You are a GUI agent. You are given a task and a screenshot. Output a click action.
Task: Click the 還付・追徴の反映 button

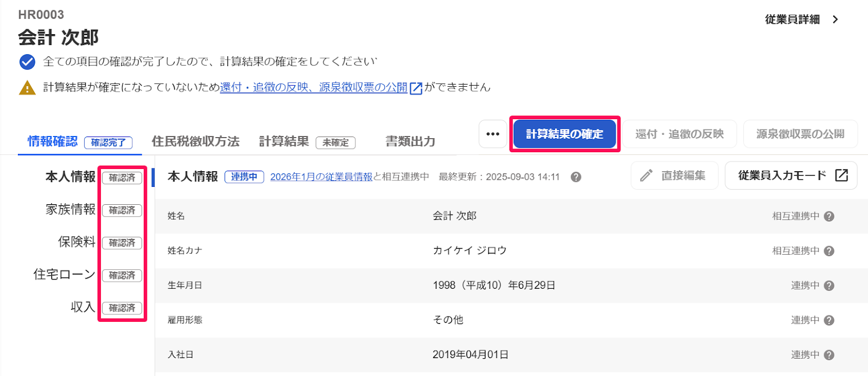pos(680,134)
